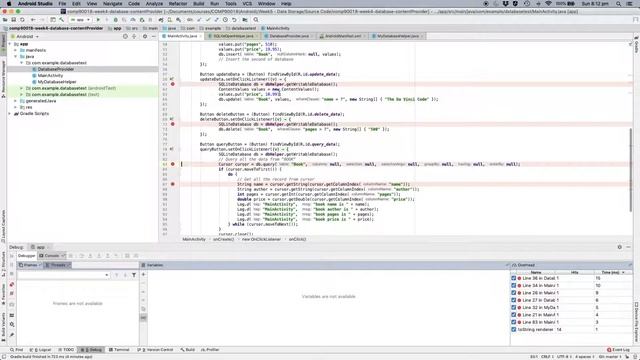Remove breakpoint at the db.query line
This screenshot has width=640, height=360.
pyautogui.click(x=173, y=164)
